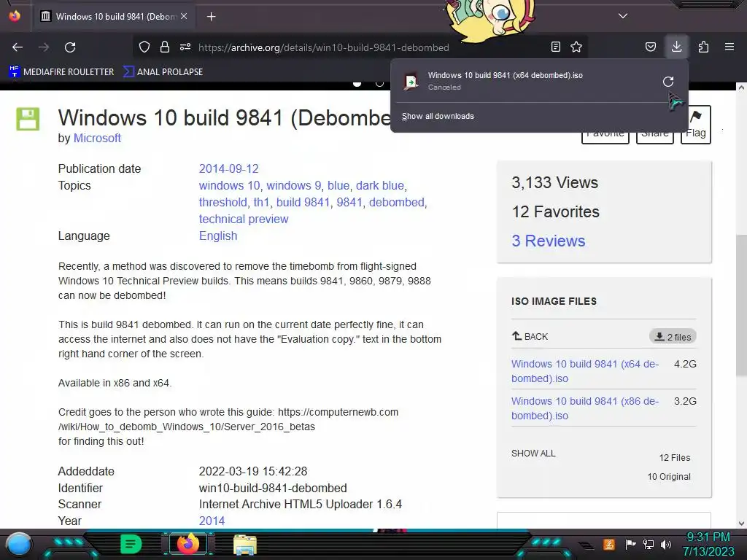Download the 2 files button

point(673,337)
